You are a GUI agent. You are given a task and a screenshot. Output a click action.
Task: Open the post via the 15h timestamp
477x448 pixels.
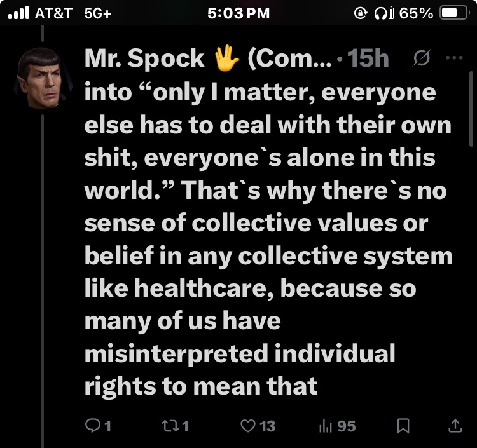click(369, 58)
